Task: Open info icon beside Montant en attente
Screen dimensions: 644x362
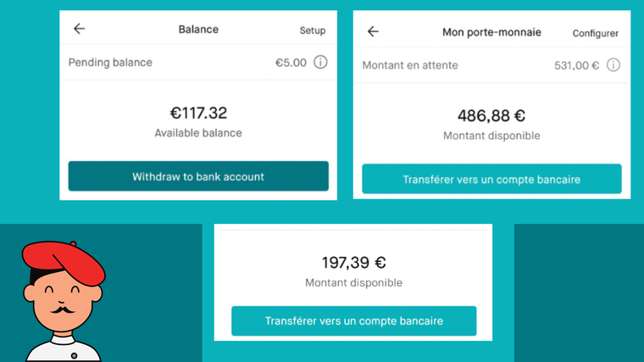Action: click(613, 65)
